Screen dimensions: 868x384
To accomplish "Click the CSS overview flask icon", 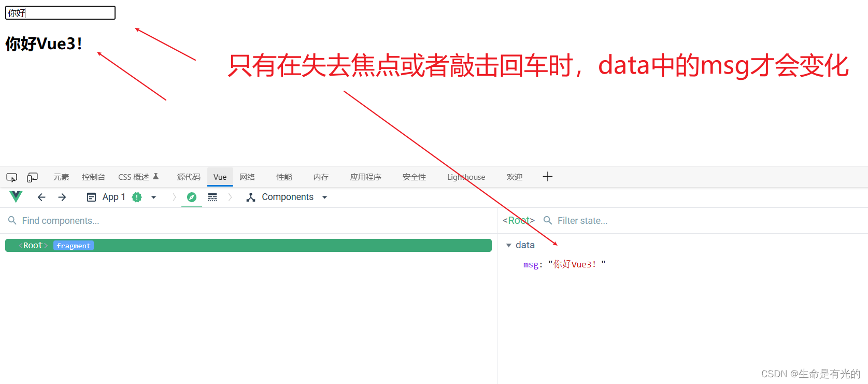I will click(x=156, y=176).
